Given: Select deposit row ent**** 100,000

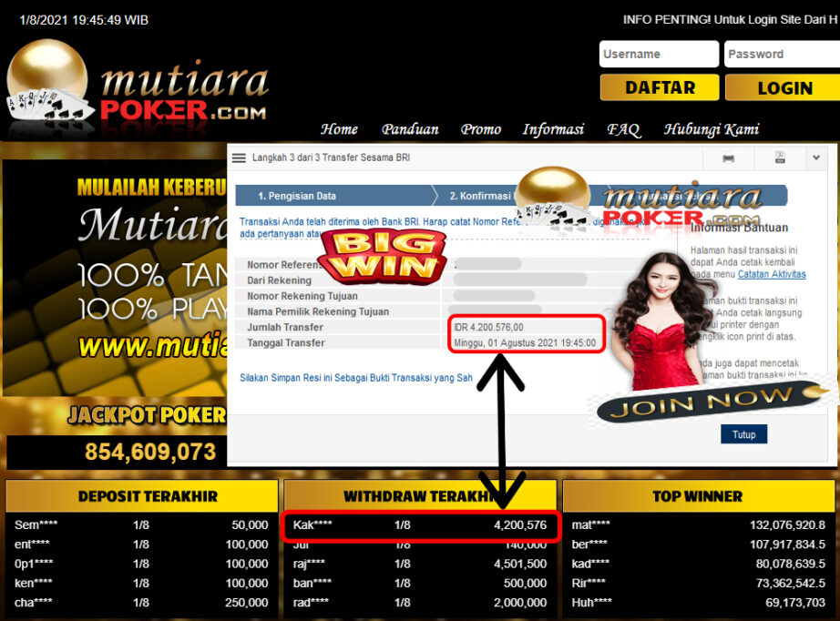Looking at the screenshot, I should tap(141, 545).
